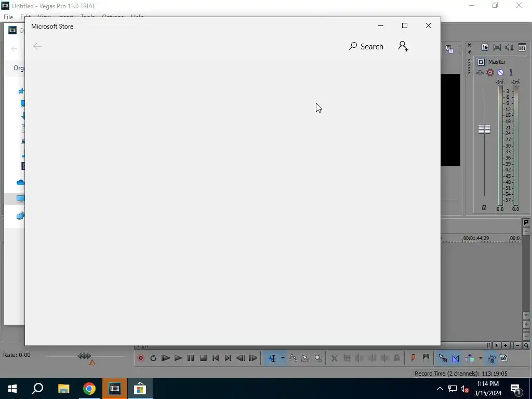Toggle Enable Snapping in Vegas toolbar
Screen dimensions: 532x399
point(443,358)
